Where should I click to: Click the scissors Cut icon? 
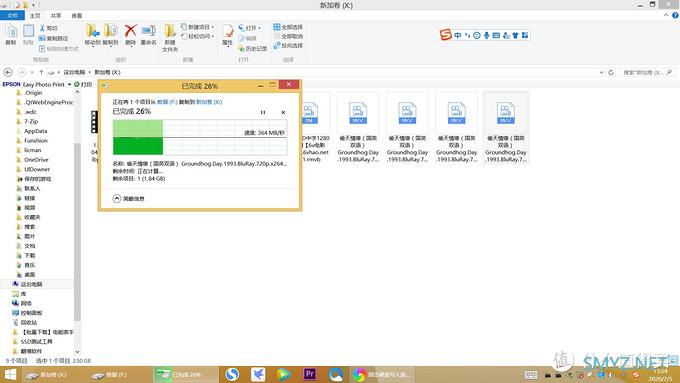[x=42, y=28]
